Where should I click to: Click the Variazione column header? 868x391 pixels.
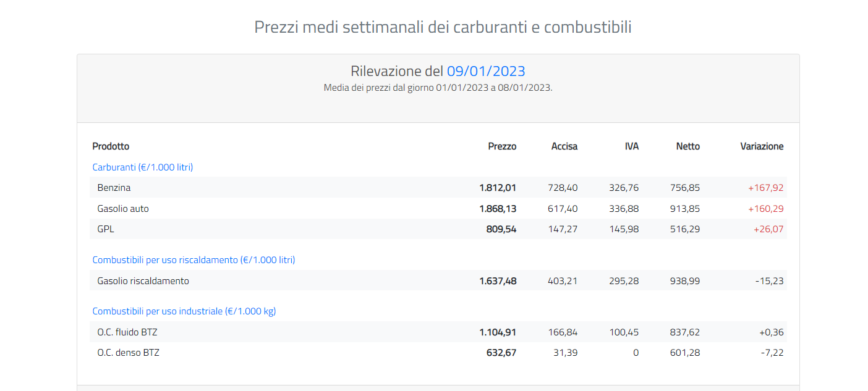[762, 146]
